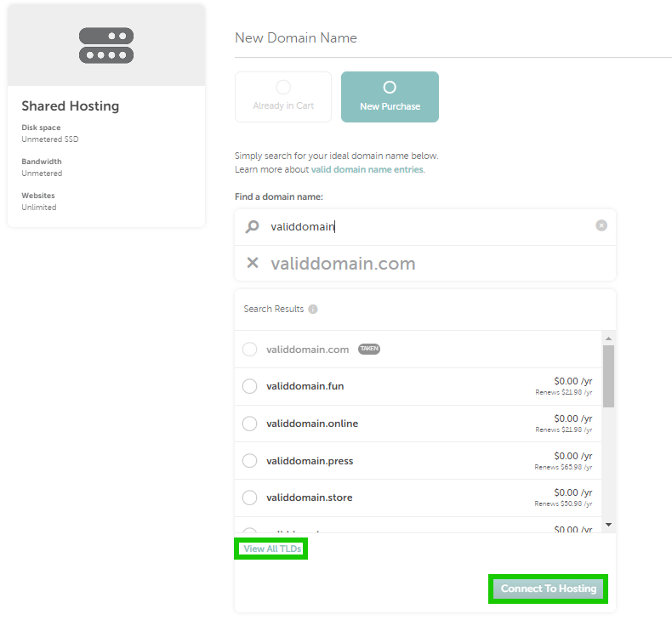This screenshot has width=672, height=620.
Task: Select the Already in Cart option
Action: point(283,97)
